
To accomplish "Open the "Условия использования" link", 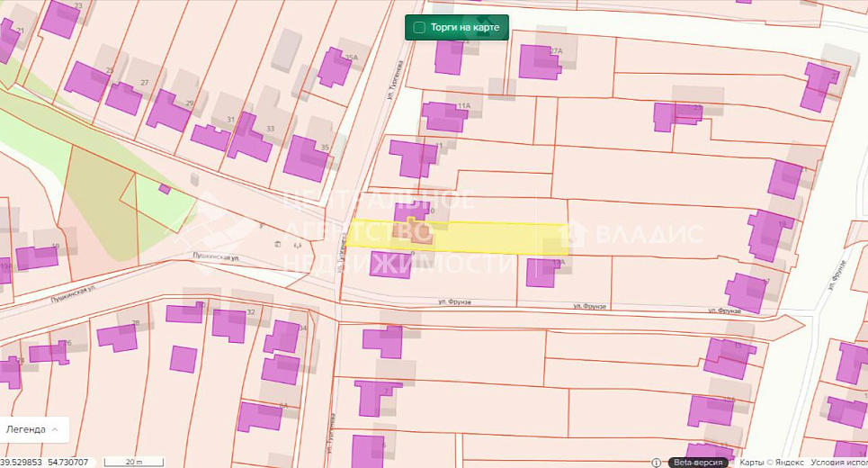I will (837, 462).
